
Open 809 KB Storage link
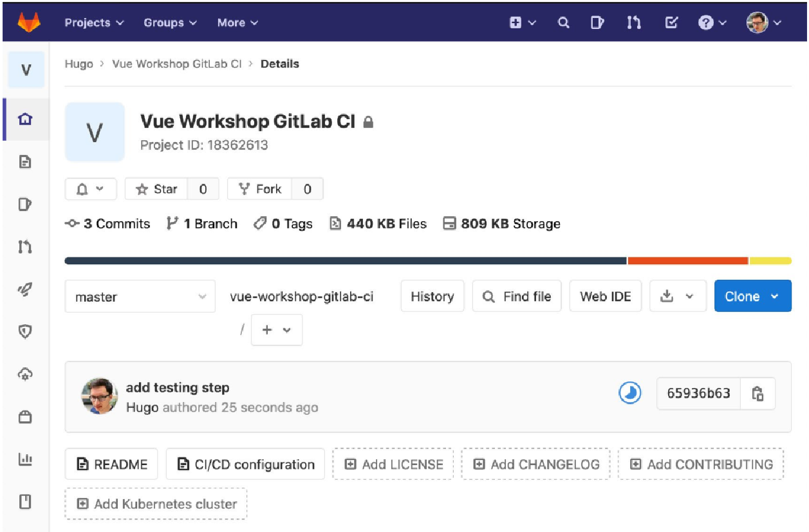[502, 224]
